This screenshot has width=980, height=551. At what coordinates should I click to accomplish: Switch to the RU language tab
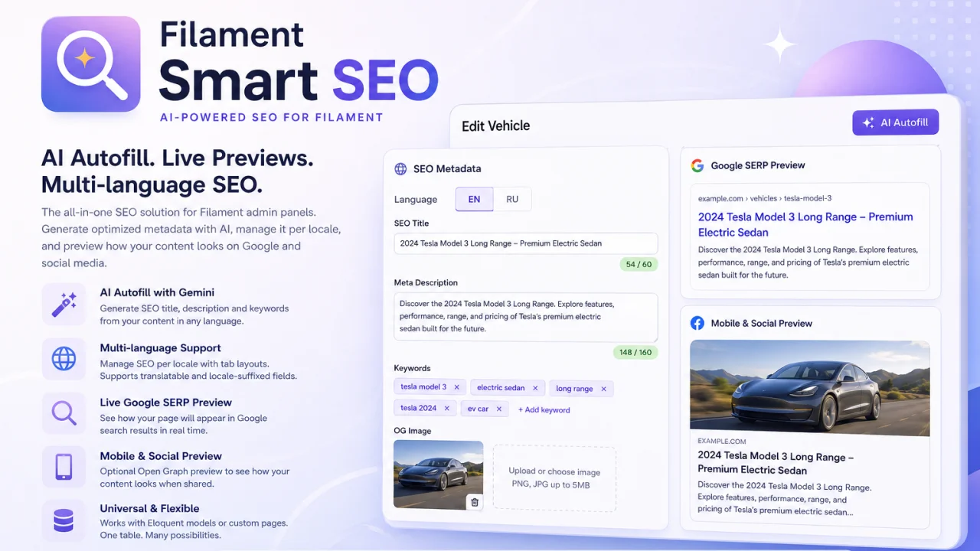click(x=512, y=199)
